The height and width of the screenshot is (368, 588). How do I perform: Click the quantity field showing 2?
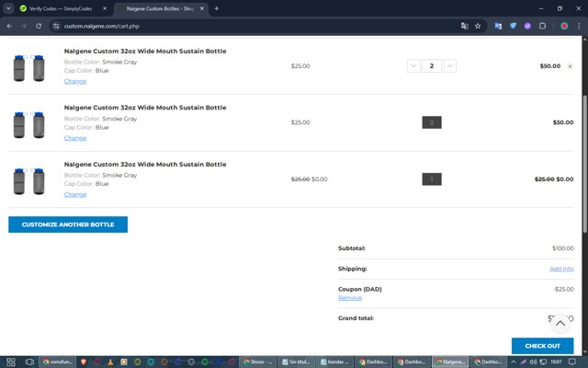[432, 66]
